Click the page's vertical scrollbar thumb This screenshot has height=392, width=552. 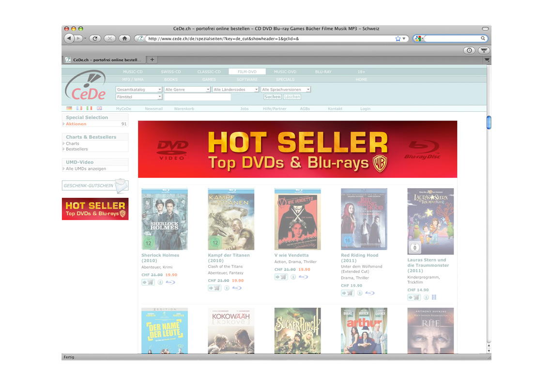[489, 122]
